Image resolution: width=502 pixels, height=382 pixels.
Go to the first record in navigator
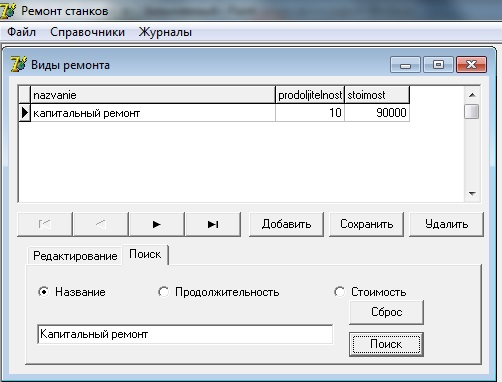click(x=45, y=224)
